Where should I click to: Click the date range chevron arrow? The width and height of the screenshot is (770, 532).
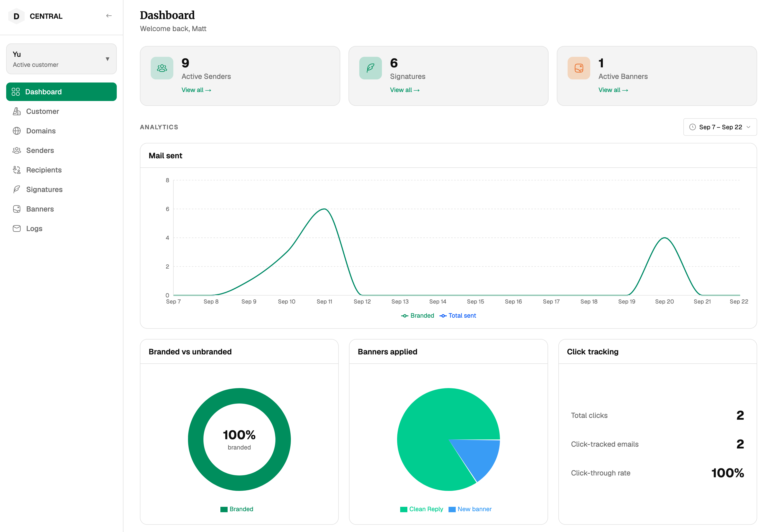click(x=748, y=127)
